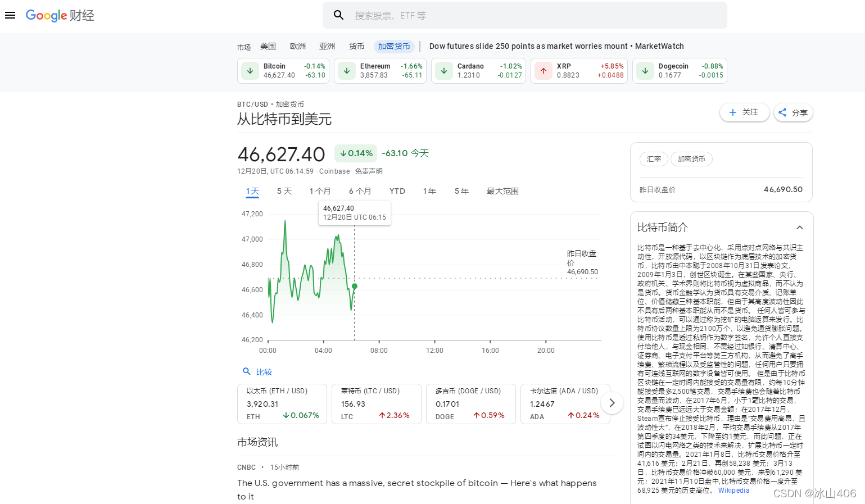Switch chart to 5 年 range
This screenshot has width=865, height=504.
coord(461,191)
